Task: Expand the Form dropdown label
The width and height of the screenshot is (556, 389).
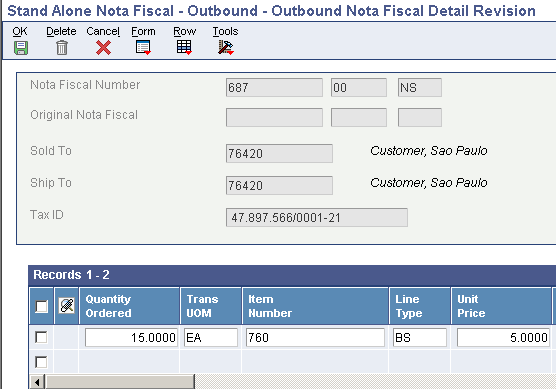Action: [x=143, y=32]
